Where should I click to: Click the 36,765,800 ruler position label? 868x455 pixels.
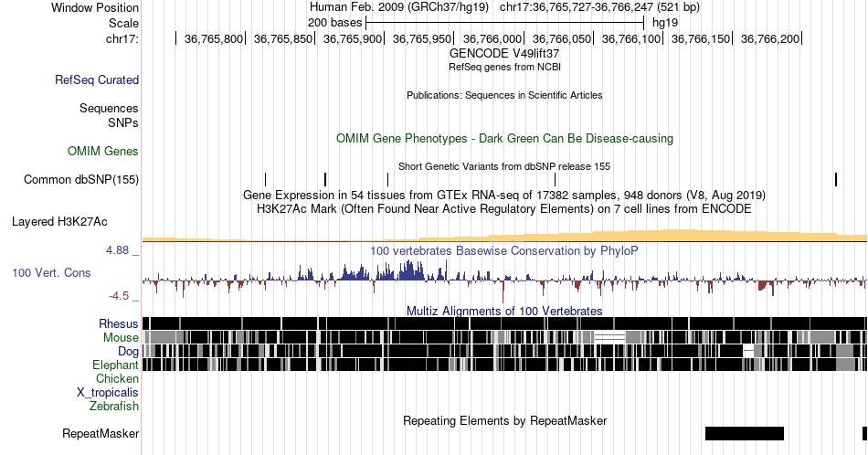click(x=214, y=38)
